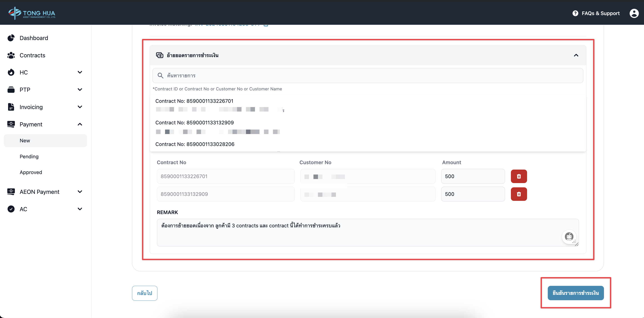Delete the 8590001133226701 contract row
The width and height of the screenshot is (644, 318).
click(519, 176)
